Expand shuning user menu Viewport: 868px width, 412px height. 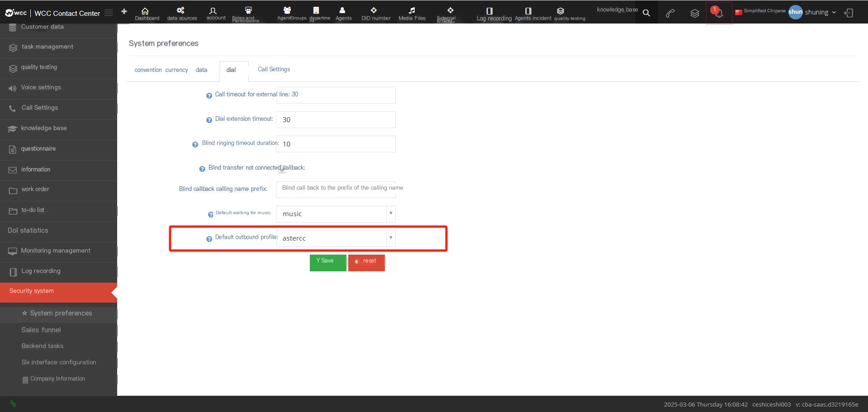[813, 13]
